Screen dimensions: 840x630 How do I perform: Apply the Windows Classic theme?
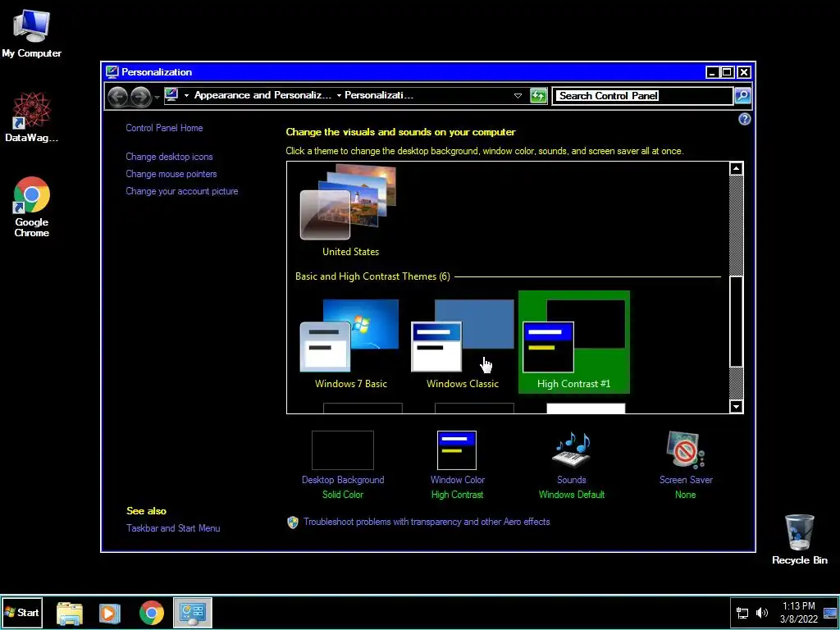coord(463,343)
